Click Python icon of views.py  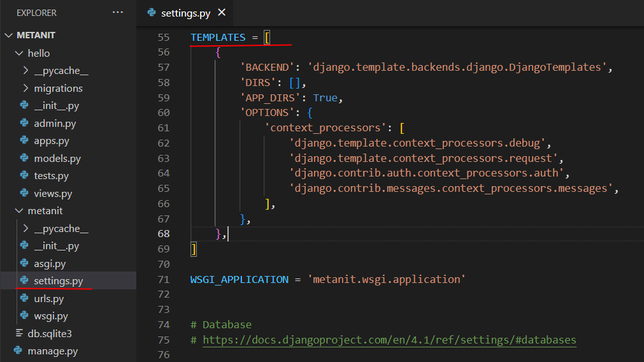pos(24,192)
